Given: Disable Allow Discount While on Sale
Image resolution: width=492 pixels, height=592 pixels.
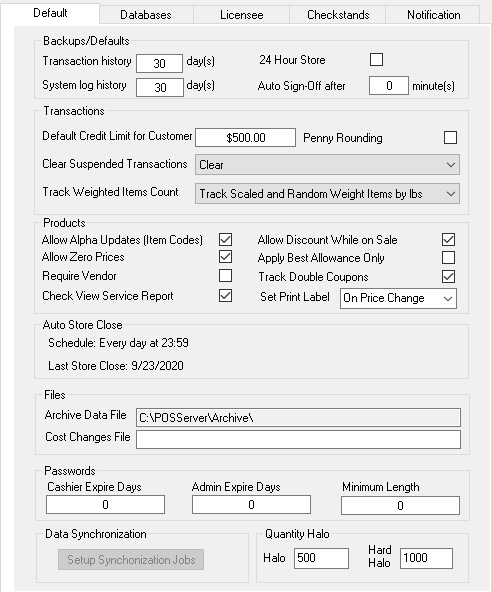Looking at the screenshot, I should pyautogui.click(x=449, y=239).
